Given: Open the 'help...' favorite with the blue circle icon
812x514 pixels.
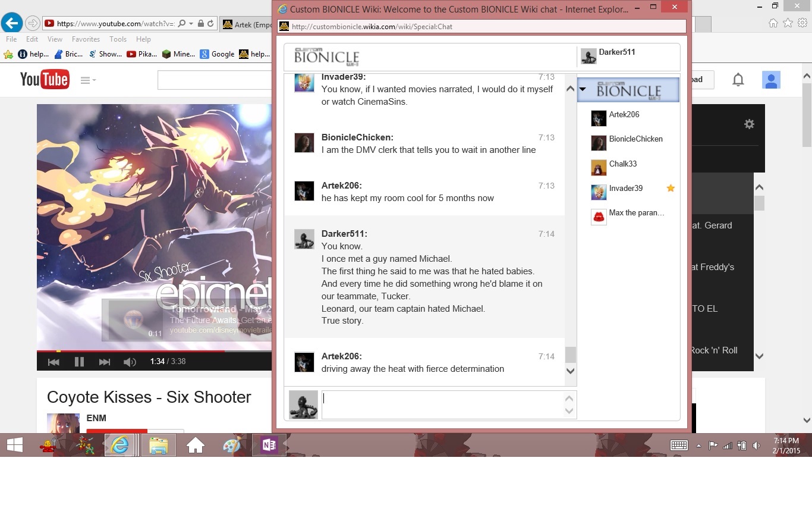Looking at the screenshot, I should 33,54.
